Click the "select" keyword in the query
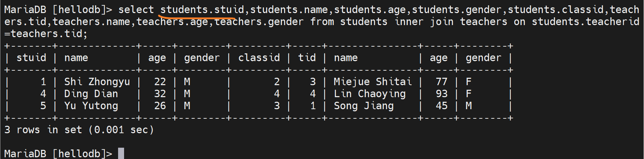Screen dimensions: 644x159 (x=136, y=10)
